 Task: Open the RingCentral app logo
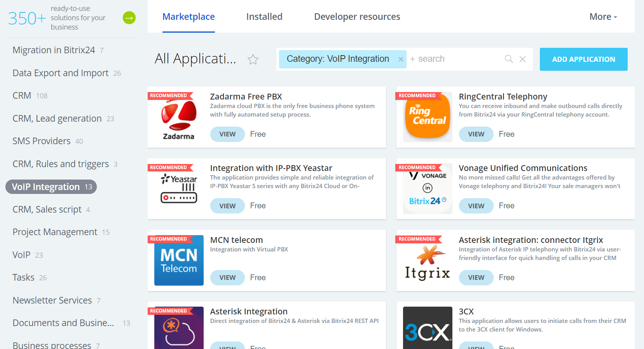[428, 117]
